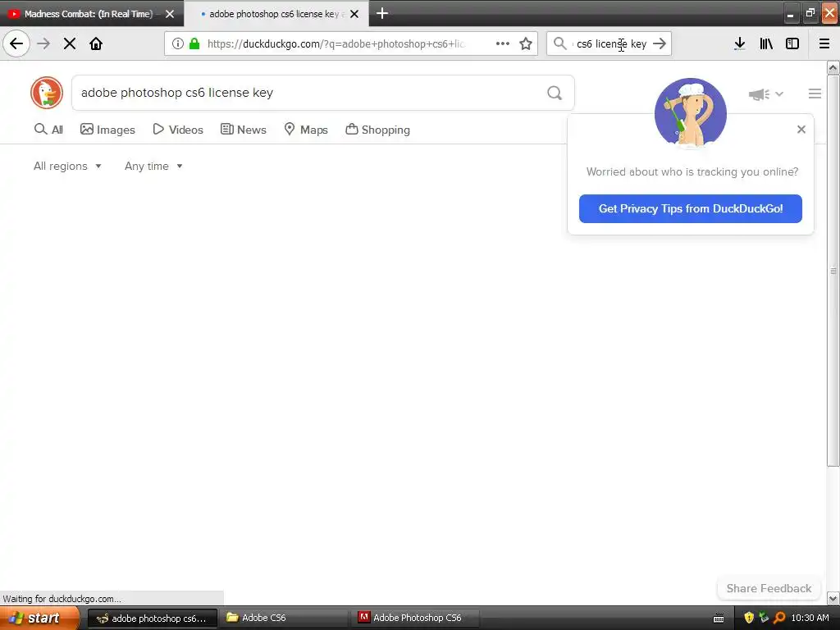Click the Firefox search bar magnifier icon
Screen dimensions: 840x630
tap(559, 43)
